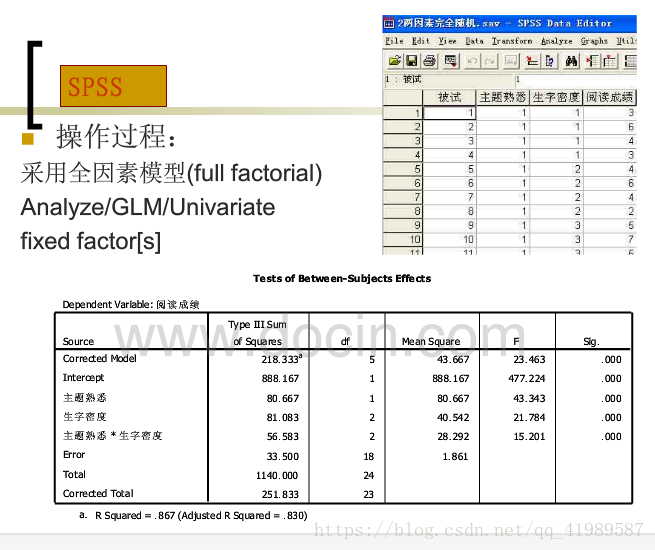Click the '1140.000' total sum of squares

coord(277,476)
